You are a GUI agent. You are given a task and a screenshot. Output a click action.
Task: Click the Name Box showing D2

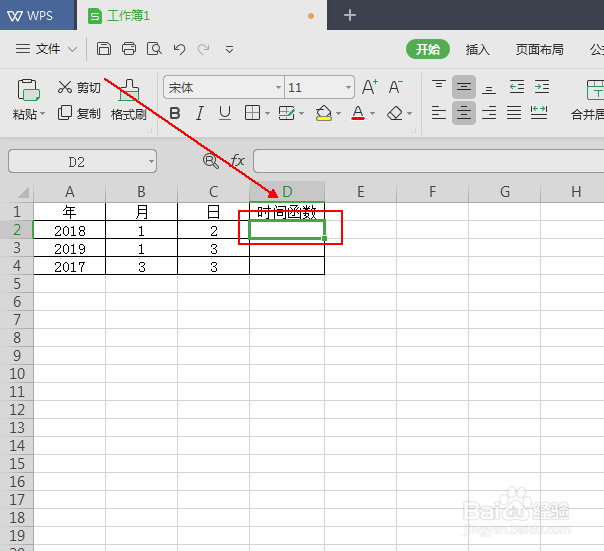(x=76, y=162)
